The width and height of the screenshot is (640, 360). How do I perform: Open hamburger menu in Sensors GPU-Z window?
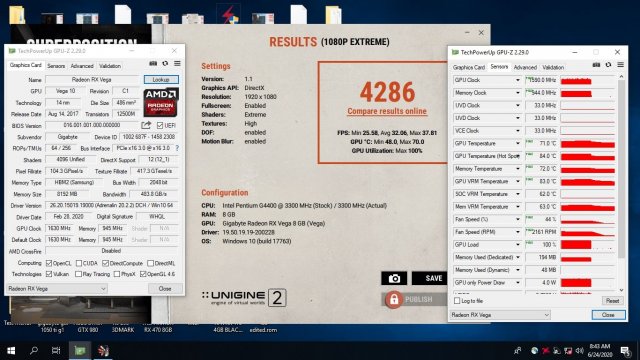620,65
